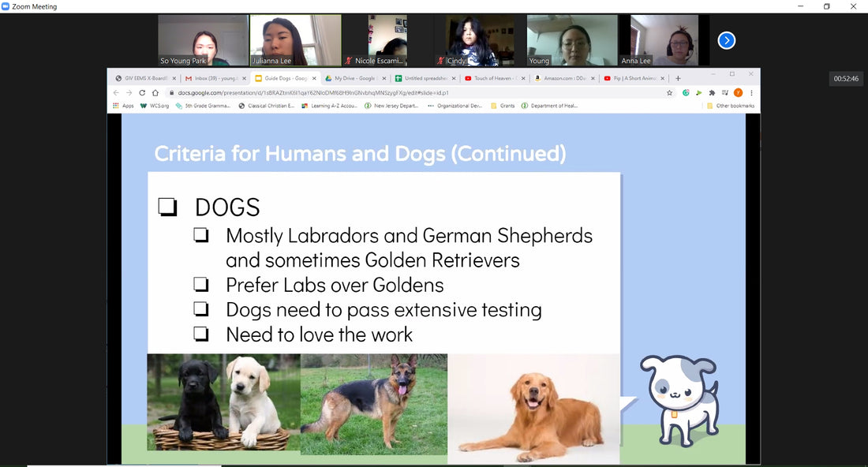The width and height of the screenshot is (868, 467).
Task: Click the browser home icon
Action: [155, 92]
